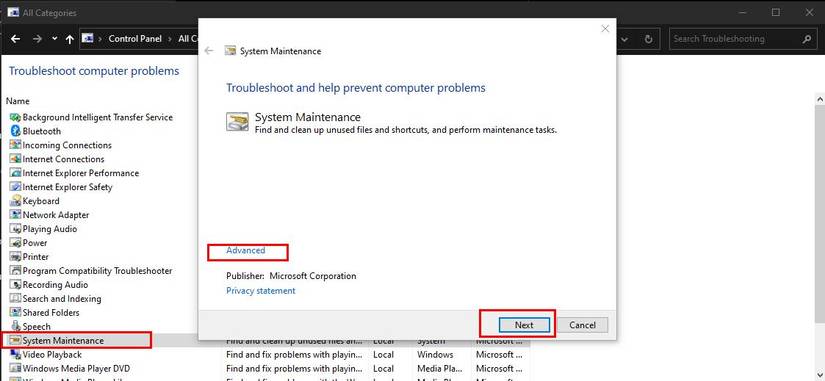The height and width of the screenshot is (381, 825).
Task: Click the Playing Audio icon
Action: click(x=15, y=229)
